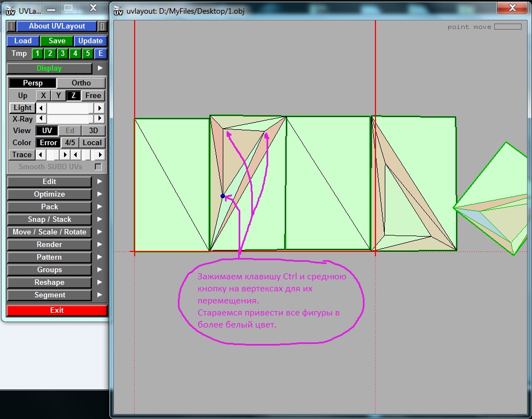532x419 pixels.
Task: Switch View mode to 3D
Action: (x=93, y=130)
